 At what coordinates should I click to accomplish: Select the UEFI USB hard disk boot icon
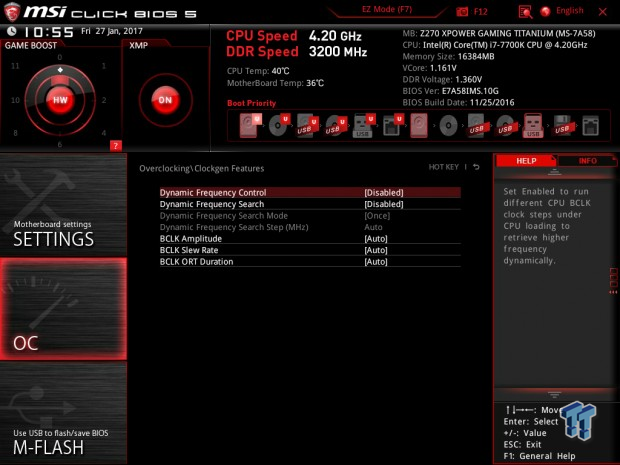click(x=307, y=126)
